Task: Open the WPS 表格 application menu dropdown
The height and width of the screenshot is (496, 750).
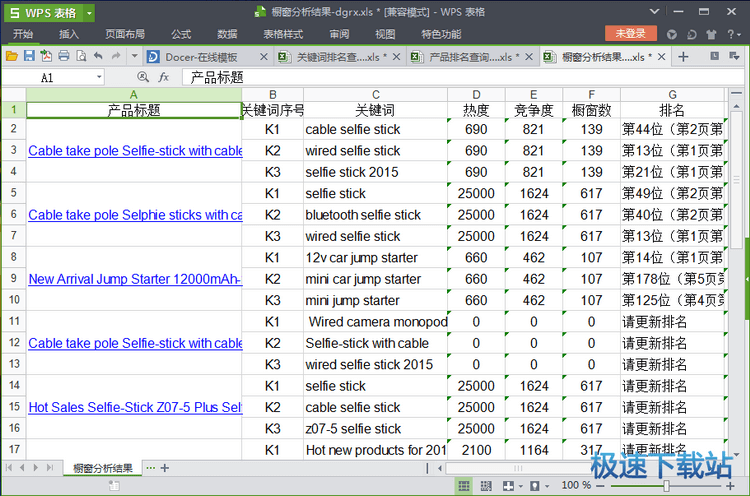Action: tap(89, 13)
